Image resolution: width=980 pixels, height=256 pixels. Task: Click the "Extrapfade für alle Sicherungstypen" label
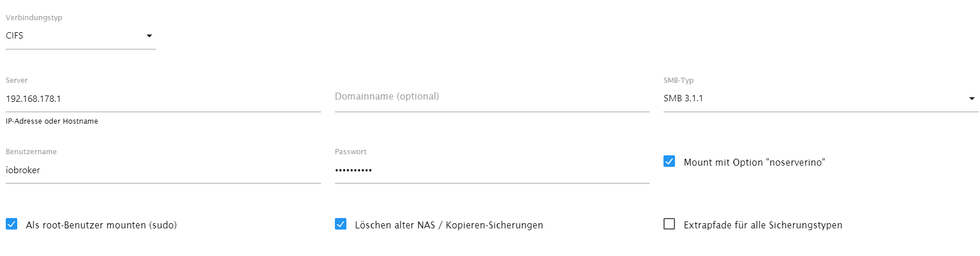pyautogui.click(x=763, y=225)
